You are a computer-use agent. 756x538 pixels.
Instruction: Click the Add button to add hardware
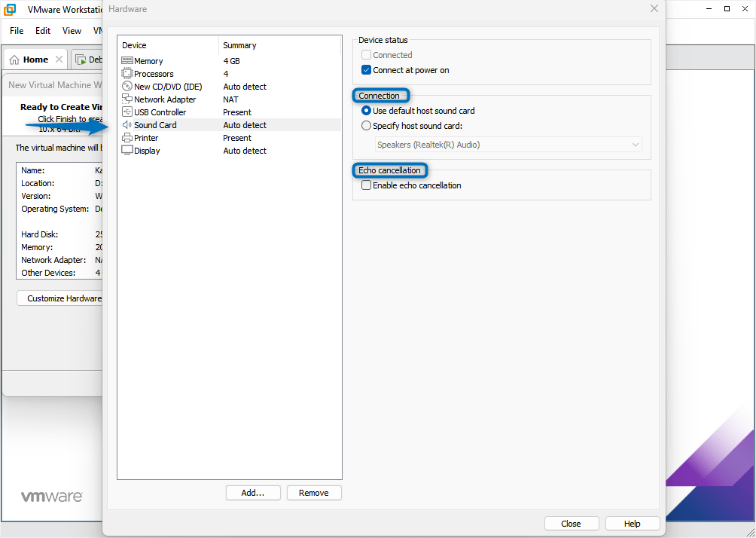253,492
